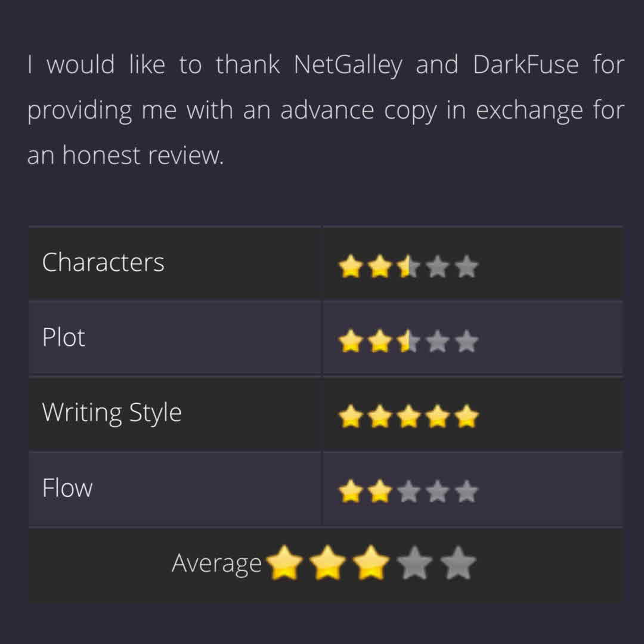Click the word DarkFuse in the paragraph
This screenshot has height=644, width=644.
[525, 65]
